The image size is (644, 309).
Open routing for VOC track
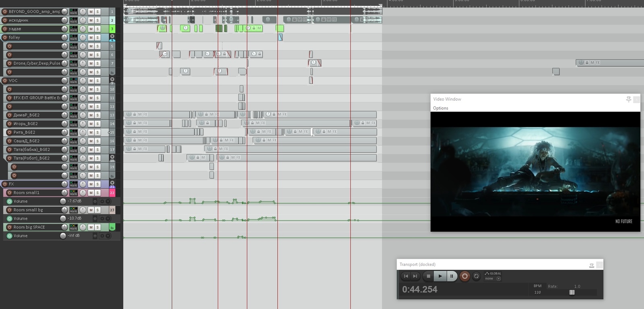coord(74,81)
